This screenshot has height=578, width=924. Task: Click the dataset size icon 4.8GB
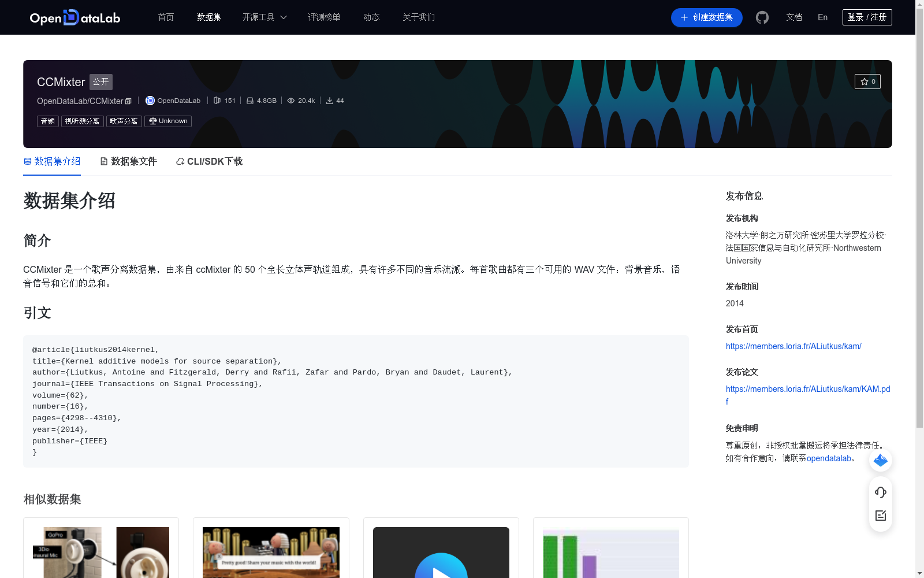(250, 101)
